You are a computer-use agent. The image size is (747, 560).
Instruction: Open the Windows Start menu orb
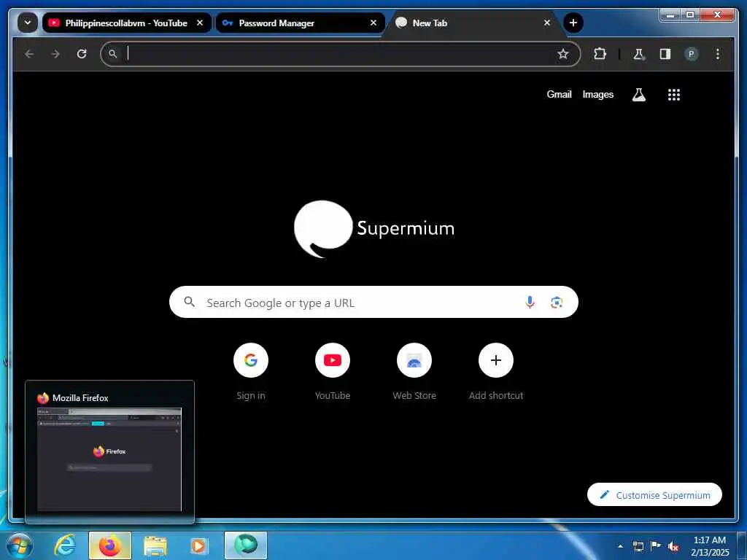click(x=20, y=545)
